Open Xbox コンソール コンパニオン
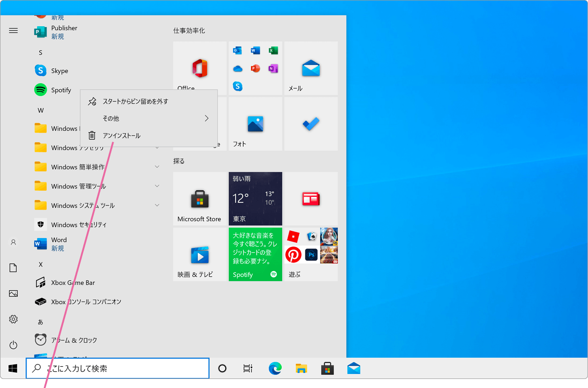The width and height of the screenshot is (588, 388). [x=78, y=302]
